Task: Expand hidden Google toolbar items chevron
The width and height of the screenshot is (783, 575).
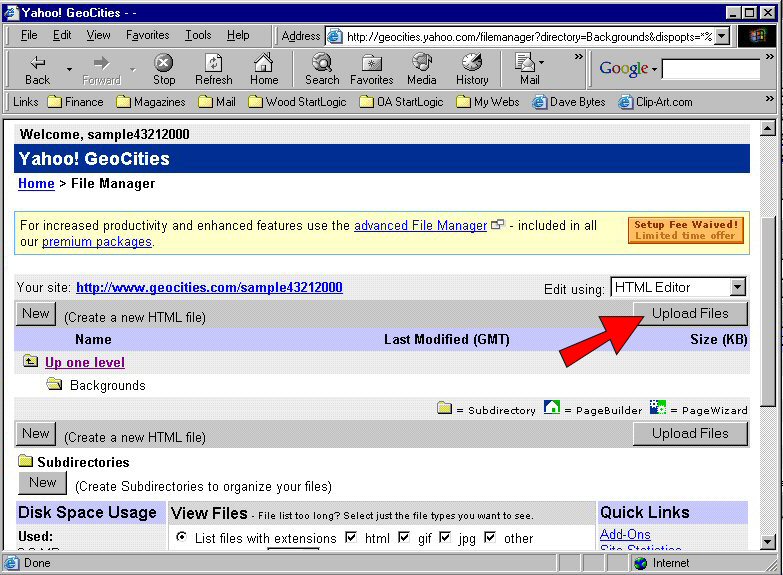Action: 770,56
